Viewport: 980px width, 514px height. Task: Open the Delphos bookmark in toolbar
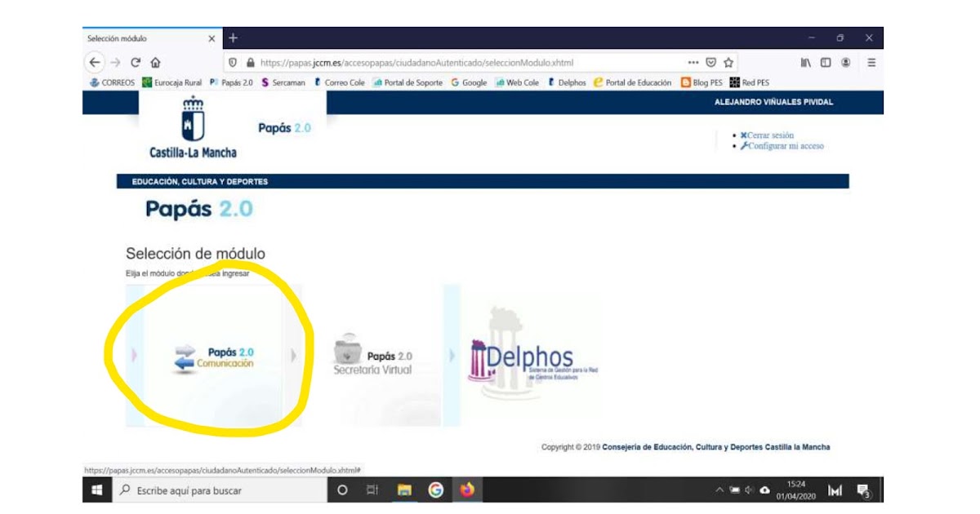[x=567, y=82]
